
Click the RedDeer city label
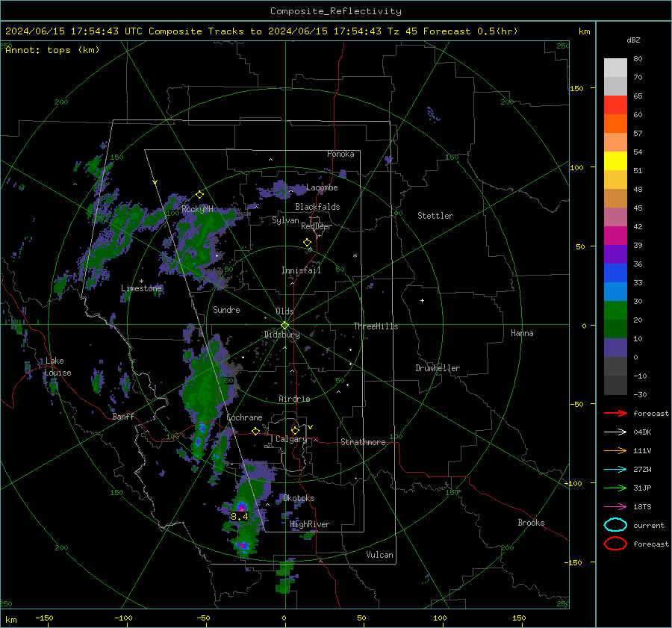point(317,226)
